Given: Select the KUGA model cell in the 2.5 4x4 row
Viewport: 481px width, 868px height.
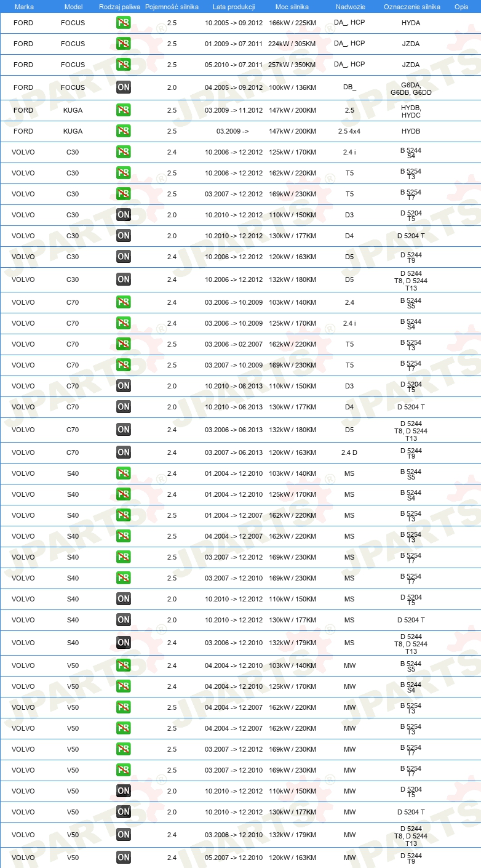Looking at the screenshot, I should [73, 131].
